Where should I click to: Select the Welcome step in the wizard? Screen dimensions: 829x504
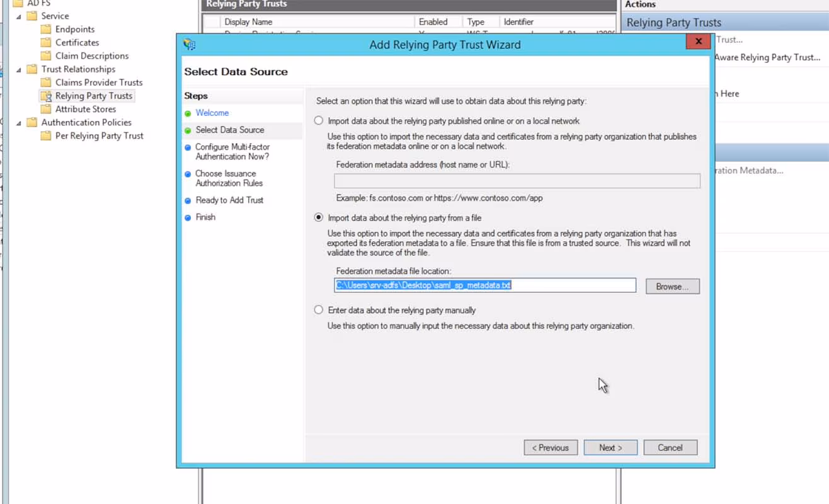212,112
